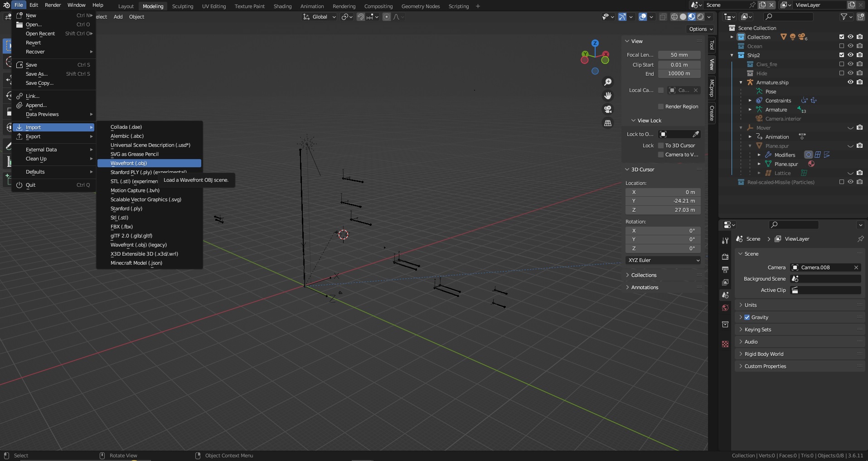This screenshot has width=868, height=461.
Task: Hide Ship2 collection using eye icon
Action: (851, 55)
